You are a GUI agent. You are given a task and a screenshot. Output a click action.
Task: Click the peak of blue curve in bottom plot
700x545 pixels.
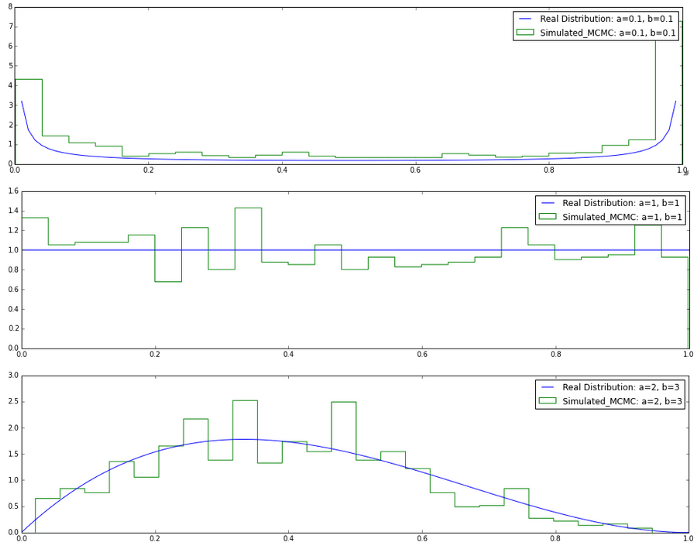pos(245,439)
